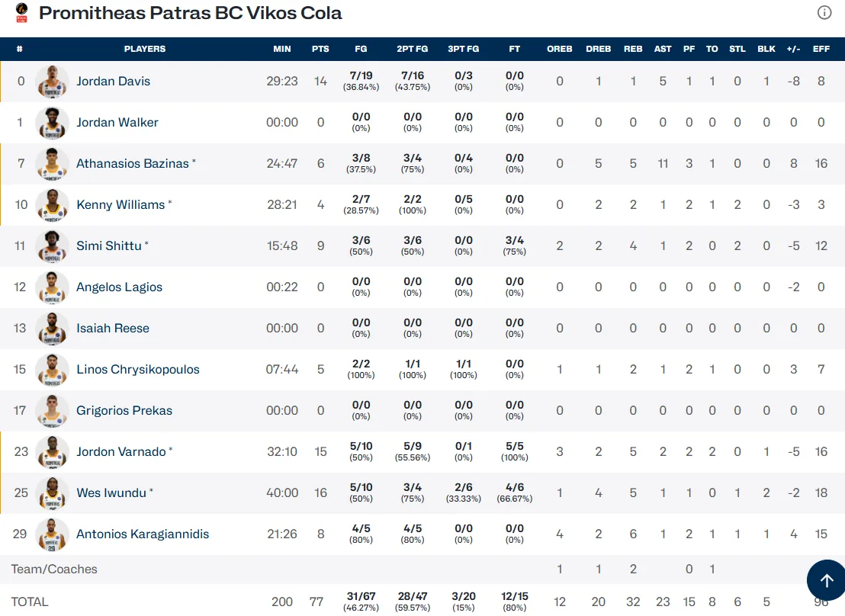This screenshot has height=616, width=845.
Task: Click the PLAYERS column header
Action: click(x=144, y=49)
